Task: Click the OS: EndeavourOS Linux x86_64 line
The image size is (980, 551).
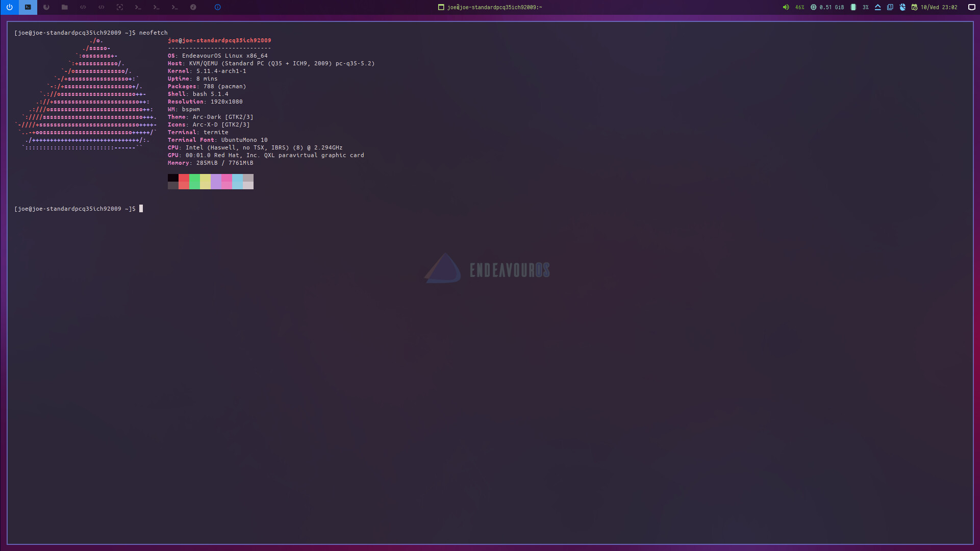Action: (x=218, y=56)
